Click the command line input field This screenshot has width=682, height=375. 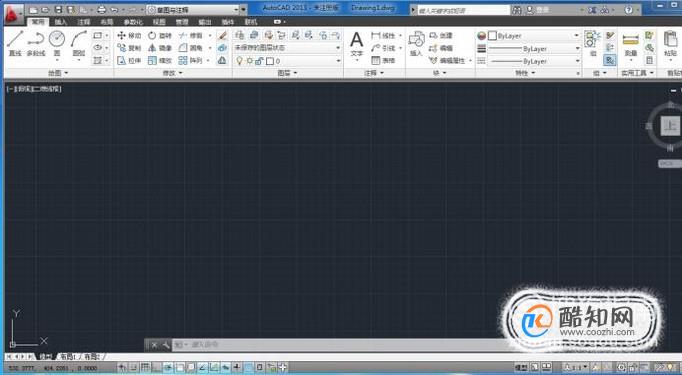pos(339,345)
